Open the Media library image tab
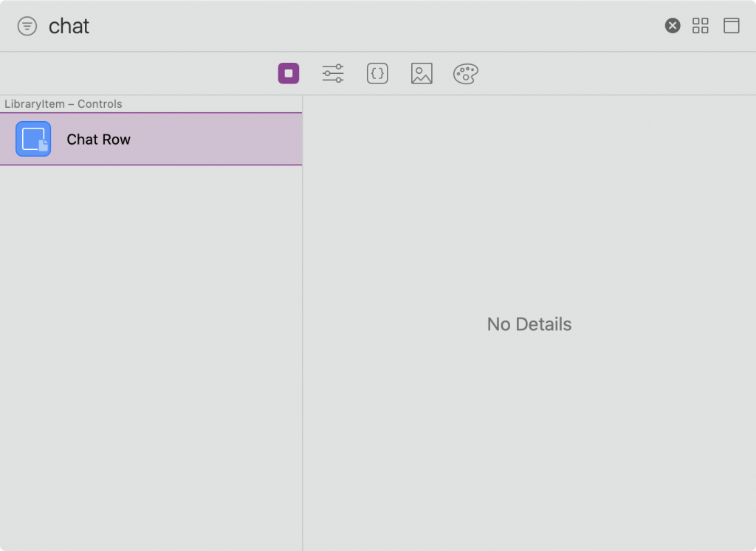The height and width of the screenshot is (551, 756). click(x=422, y=73)
